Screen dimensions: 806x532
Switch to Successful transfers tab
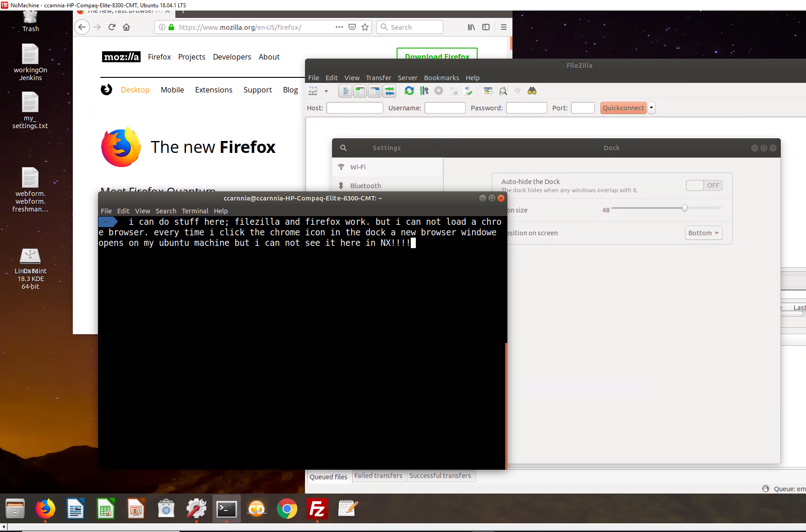click(x=440, y=476)
